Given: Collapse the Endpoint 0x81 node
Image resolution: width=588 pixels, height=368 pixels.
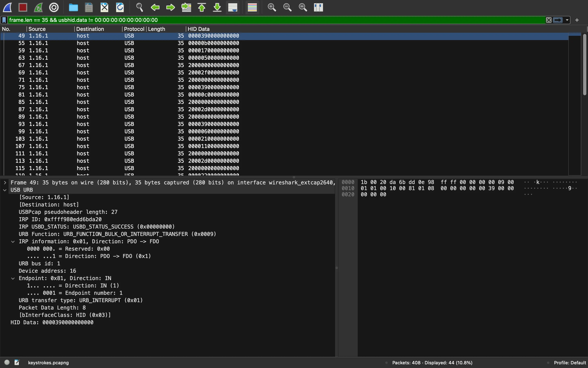Looking at the screenshot, I should pos(13,278).
